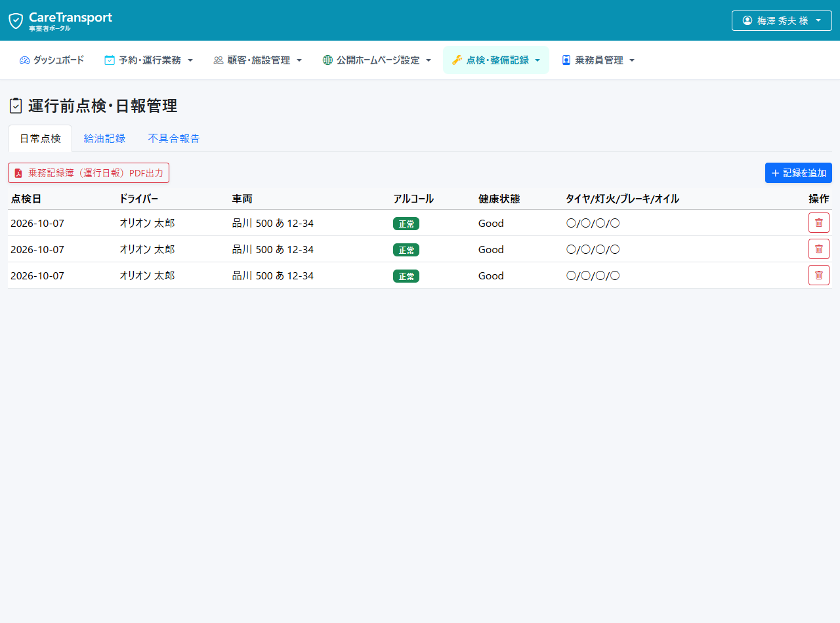Open the 梅澤 秀夫 様 user dropdown caret

[818, 20]
